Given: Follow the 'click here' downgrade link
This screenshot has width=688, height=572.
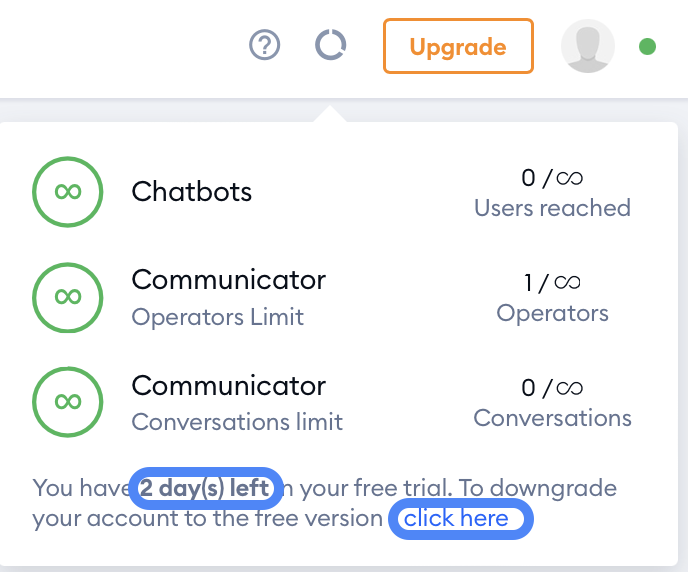Looking at the screenshot, I should (x=456, y=518).
